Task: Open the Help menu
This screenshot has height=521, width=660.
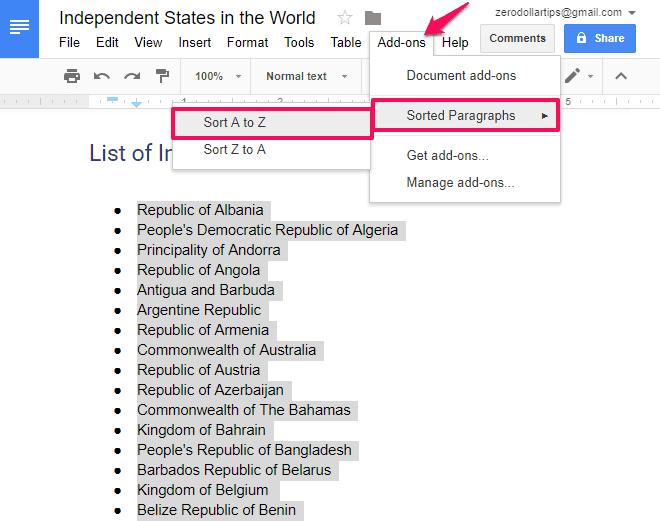Action: pyautogui.click(x=455, y=43)
